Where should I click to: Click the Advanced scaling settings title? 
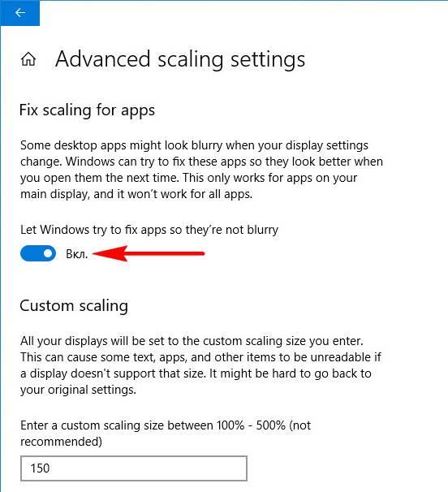180,59
